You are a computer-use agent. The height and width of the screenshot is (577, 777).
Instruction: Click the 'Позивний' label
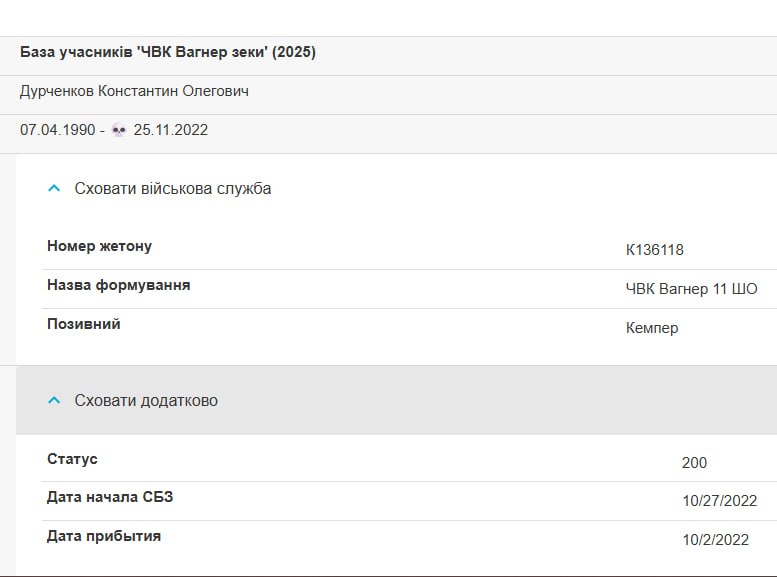84,324
